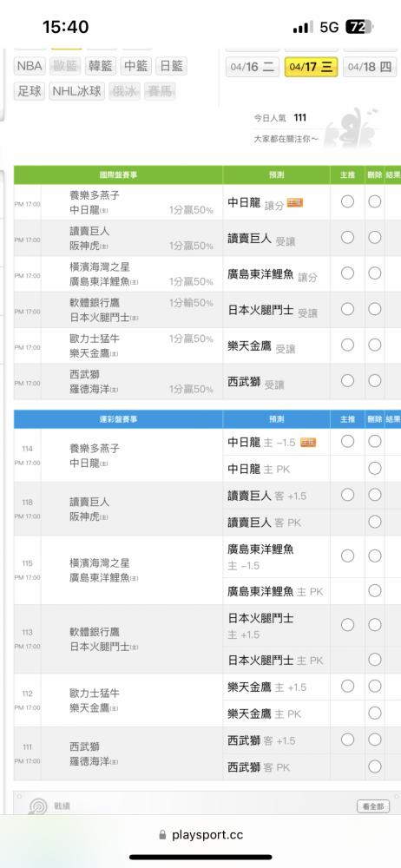Delete the 日本火腿鬥士 受讓 pick

(x=375, y=309)
